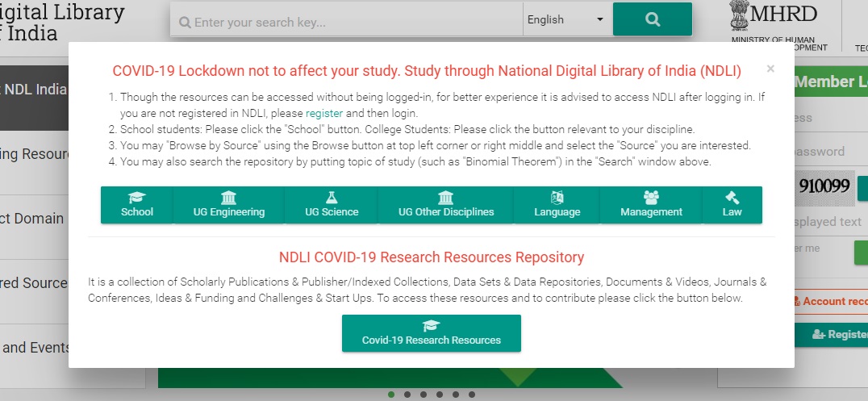Screen dimensions: 868x401
Task: Select the third carousel dot
Action: point(424,395)
